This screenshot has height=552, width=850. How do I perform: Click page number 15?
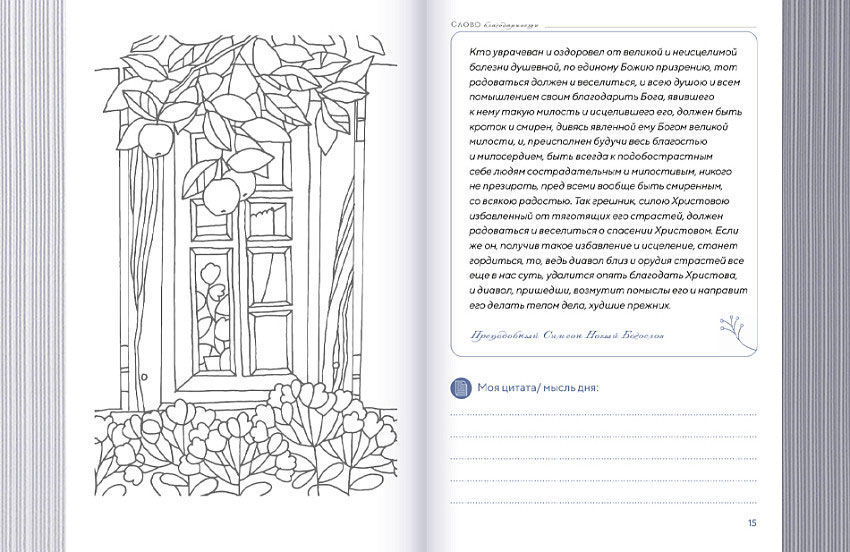point(752,522)
